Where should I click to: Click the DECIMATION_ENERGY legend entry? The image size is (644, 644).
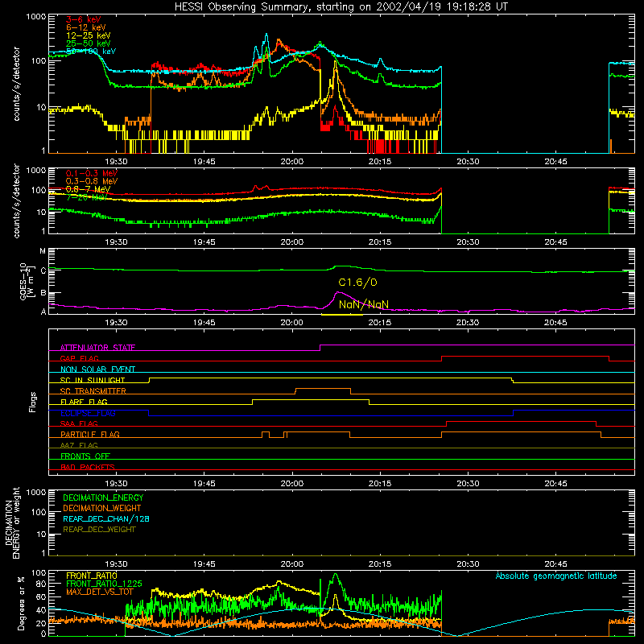[103, 497]
